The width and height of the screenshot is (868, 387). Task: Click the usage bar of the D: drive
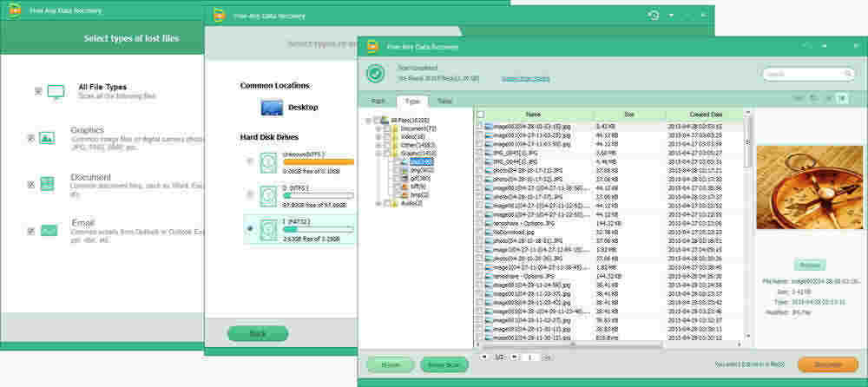click(x=319, y=196)
